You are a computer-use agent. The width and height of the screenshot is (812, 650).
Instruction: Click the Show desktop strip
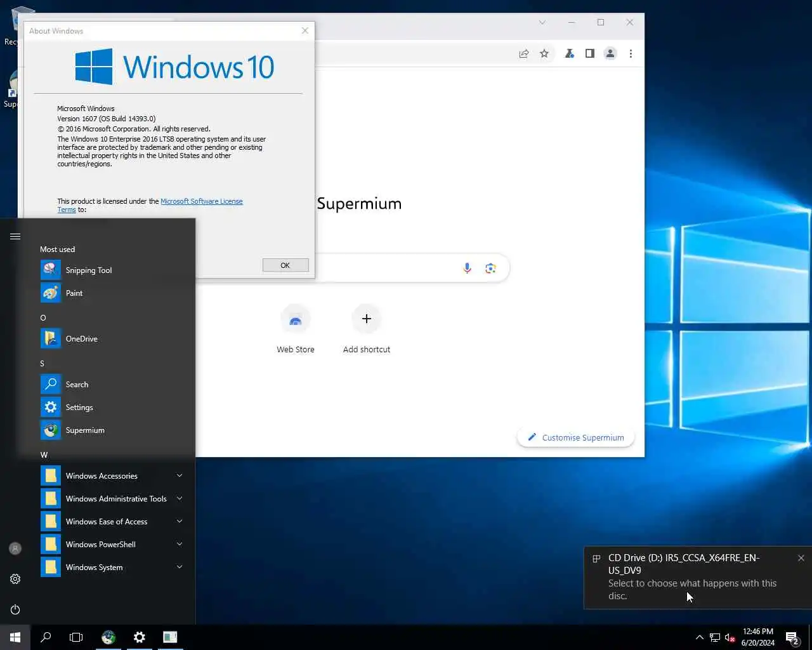(810, 637)
